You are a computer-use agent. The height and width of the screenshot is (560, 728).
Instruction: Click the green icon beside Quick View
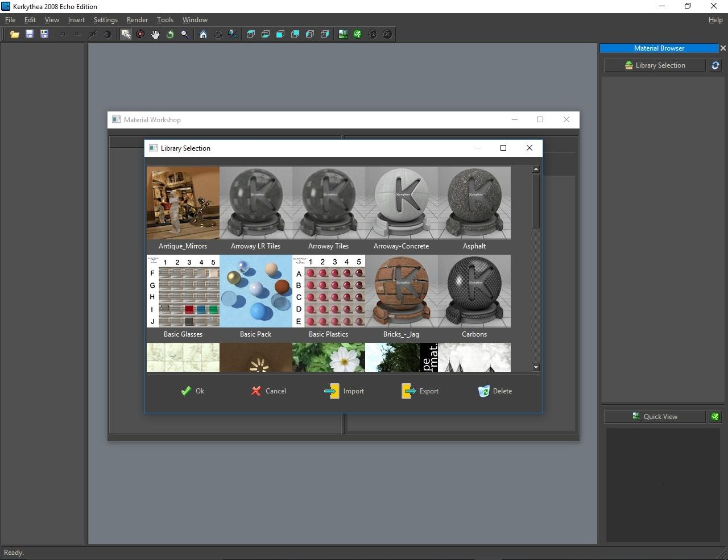(715, 417)
